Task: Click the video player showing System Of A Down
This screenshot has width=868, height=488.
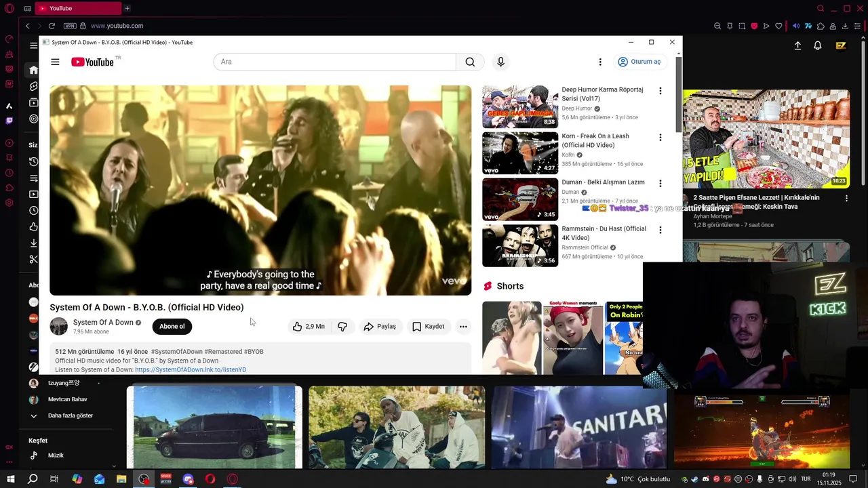Action: pyautogui.click(x=260, y=190)
